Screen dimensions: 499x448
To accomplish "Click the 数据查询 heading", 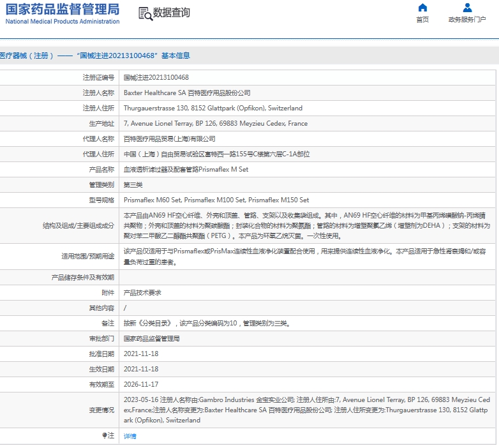I will [172, 13].
